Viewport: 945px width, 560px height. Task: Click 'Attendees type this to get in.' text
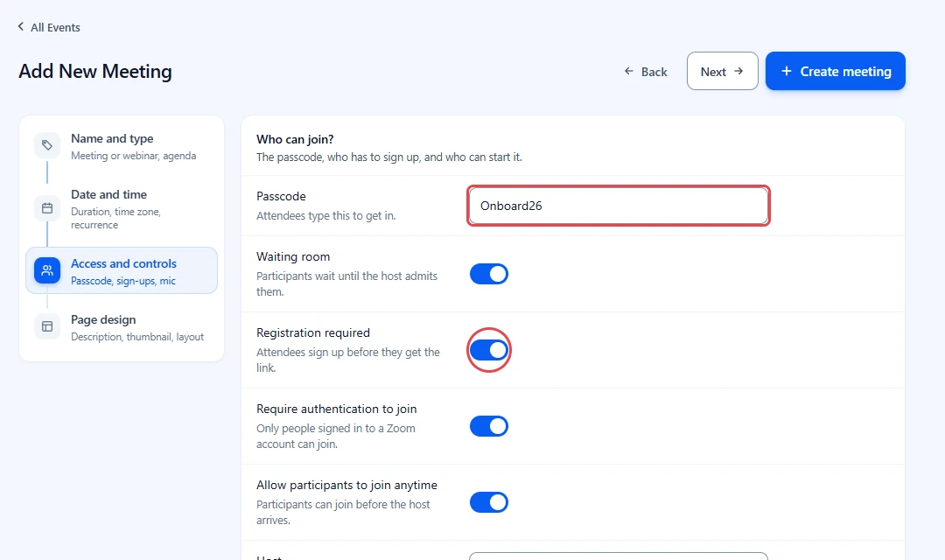pos(326,215)
